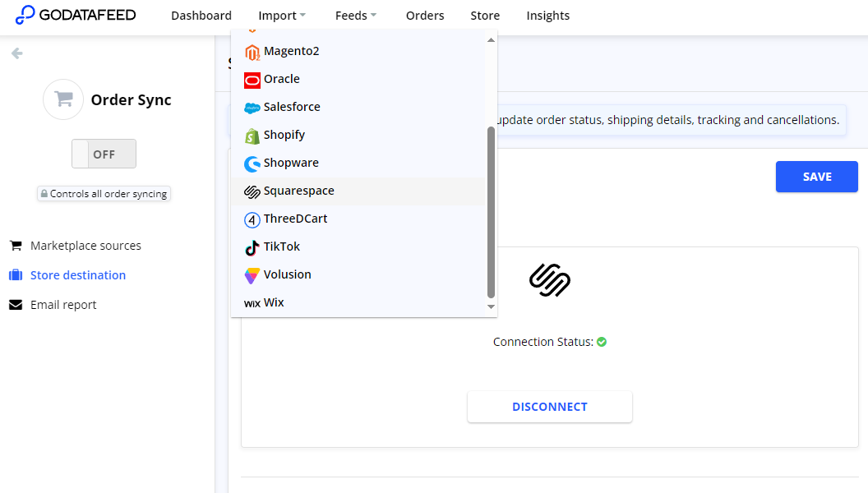Toggle the Order Sync OFF switch
The image size is (868, 493).
(x=104, y=154)
